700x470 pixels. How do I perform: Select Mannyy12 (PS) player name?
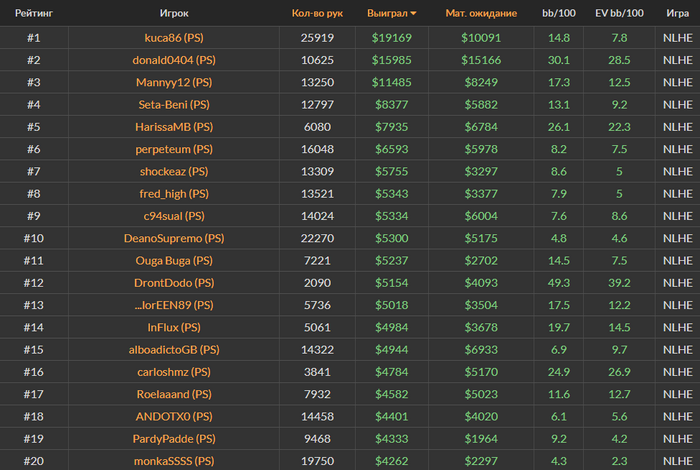click(174, 82)
